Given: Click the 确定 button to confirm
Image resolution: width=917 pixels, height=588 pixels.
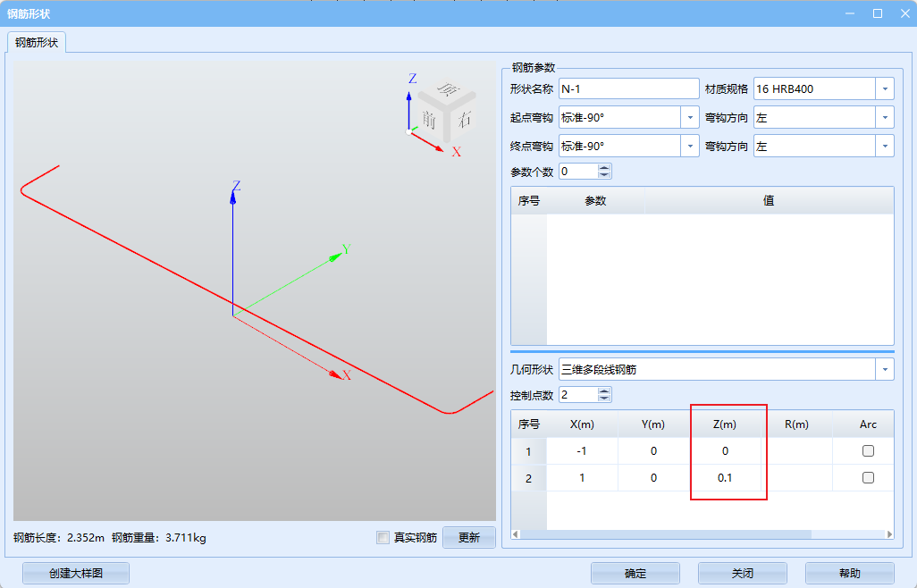Looking at the screenshot, I should pyautogui.click(x=635, y=574).
